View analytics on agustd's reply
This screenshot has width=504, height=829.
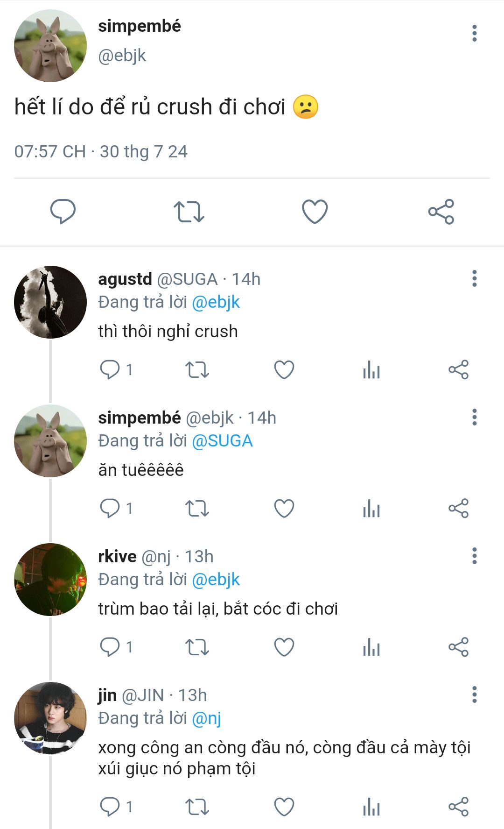(x=371, y=370)
